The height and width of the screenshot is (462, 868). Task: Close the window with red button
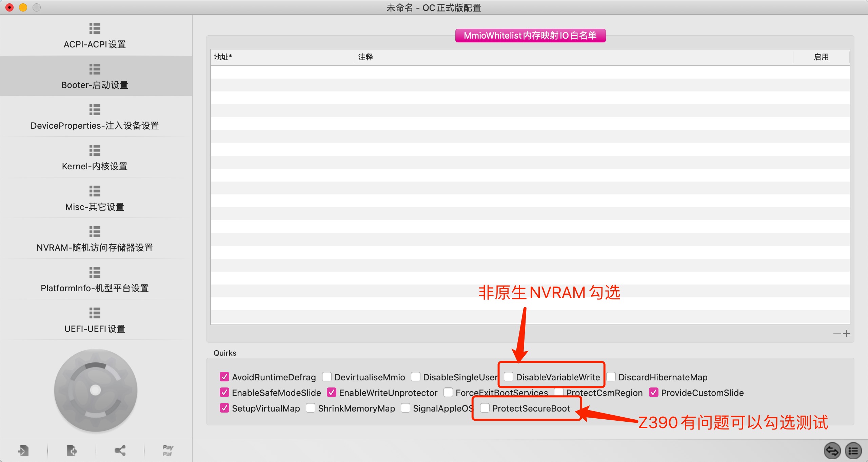pyautogui.click(x=9, y=7)
